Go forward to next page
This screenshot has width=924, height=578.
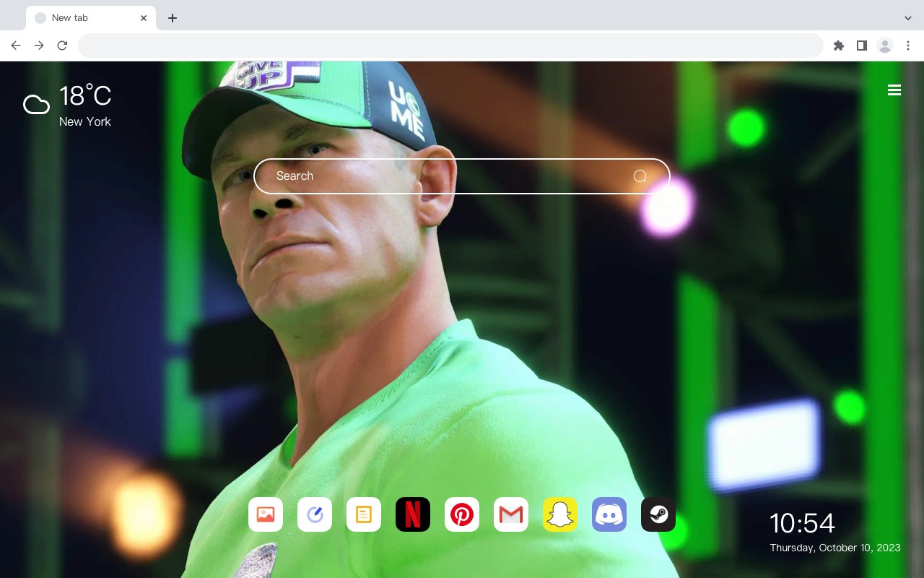point(39,46)
